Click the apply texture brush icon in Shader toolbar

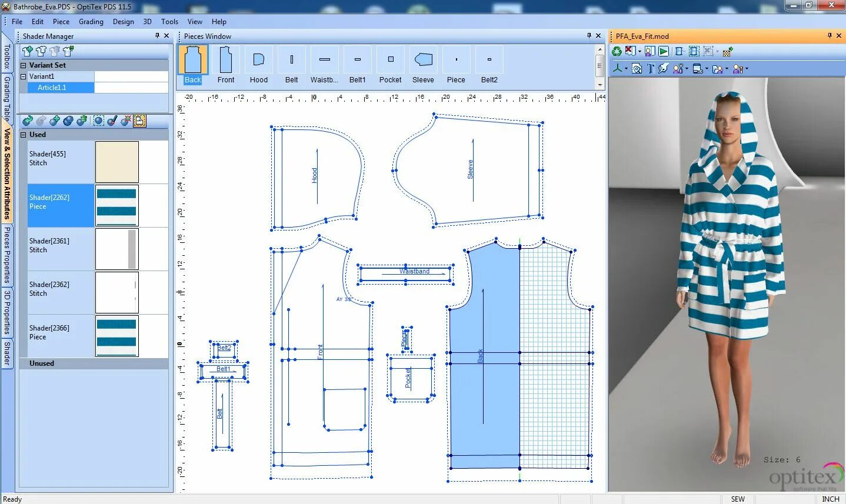[112, 121]
